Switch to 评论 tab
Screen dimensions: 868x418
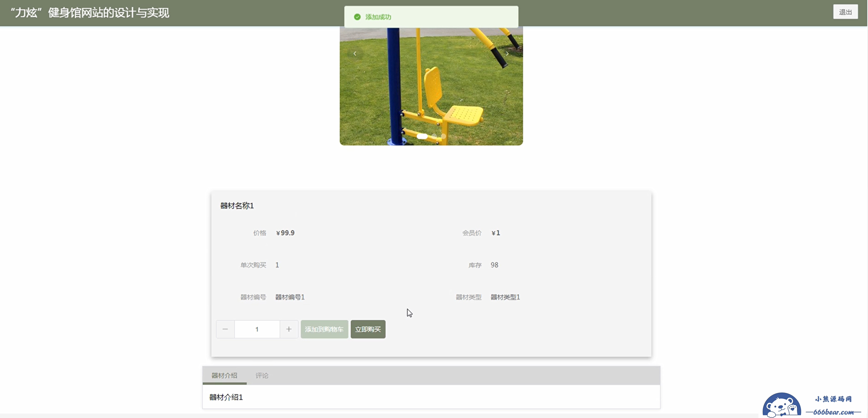point(262,375)
